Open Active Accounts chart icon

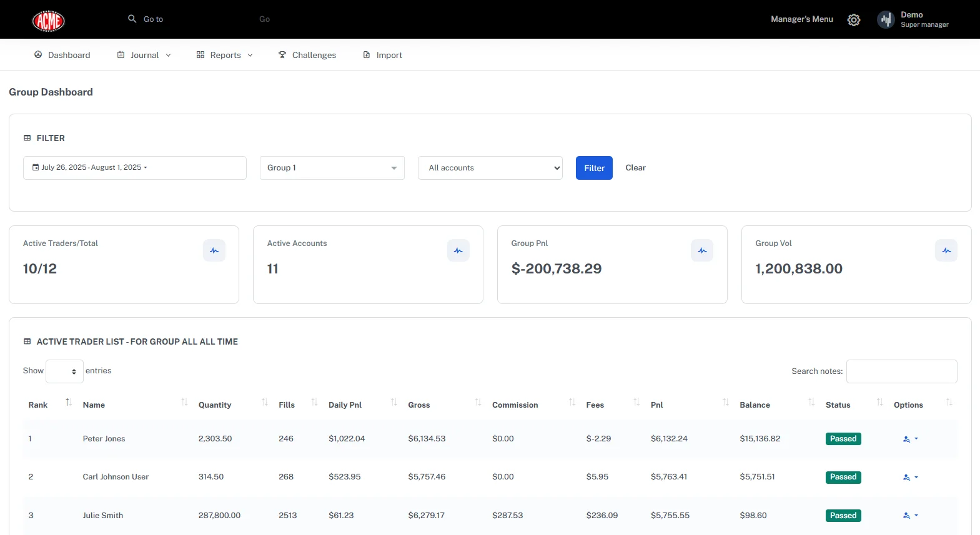point(458,250)
